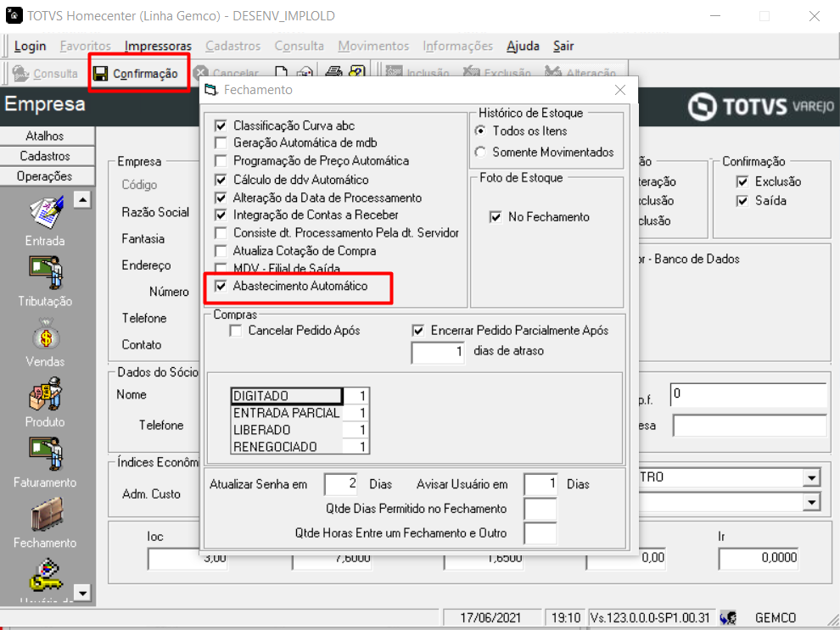Click the Consulta toolbar button
Screen dimensions: 840x630
[x=45, y=73]
